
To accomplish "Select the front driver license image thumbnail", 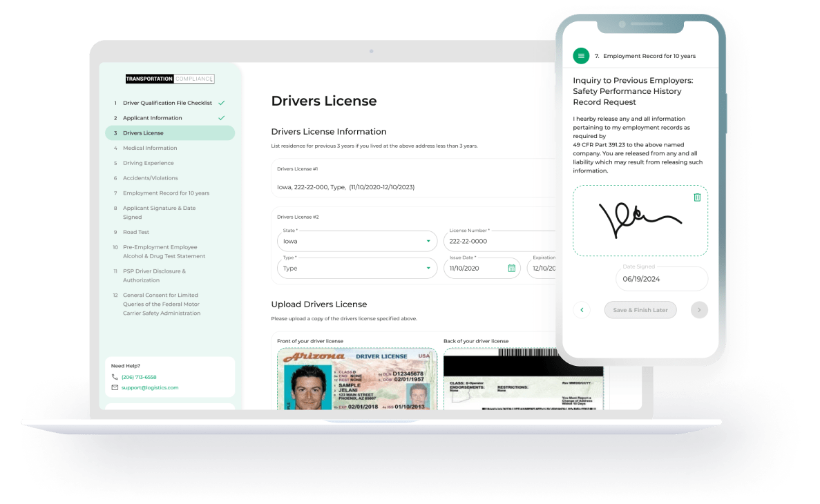I will (356, 380).
